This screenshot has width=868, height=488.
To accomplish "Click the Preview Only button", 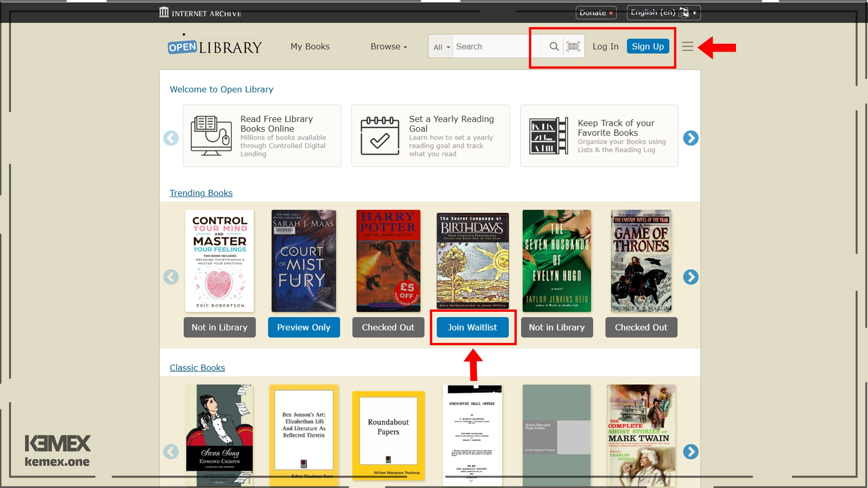I will coord(304,327).
